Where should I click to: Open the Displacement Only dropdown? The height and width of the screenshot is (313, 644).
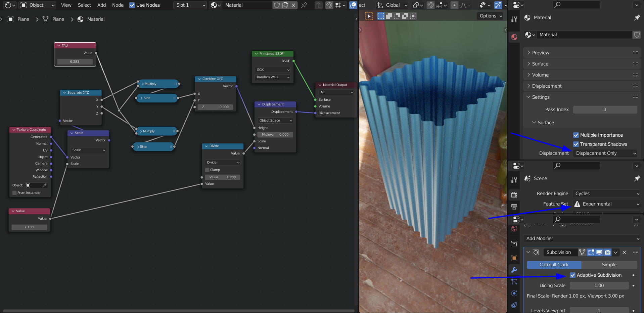pyautogui.click(x=605, y=153)
